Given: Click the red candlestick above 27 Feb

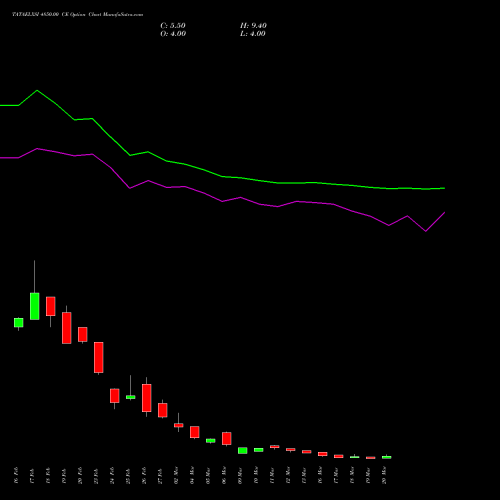Looking at the screenshot, I should click(163, 410).
